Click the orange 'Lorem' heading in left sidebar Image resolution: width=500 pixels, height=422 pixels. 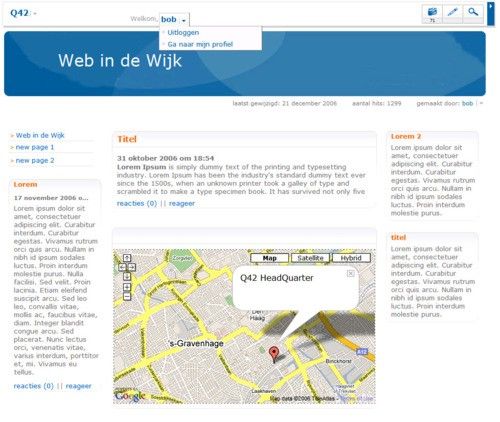coord(25,184)
